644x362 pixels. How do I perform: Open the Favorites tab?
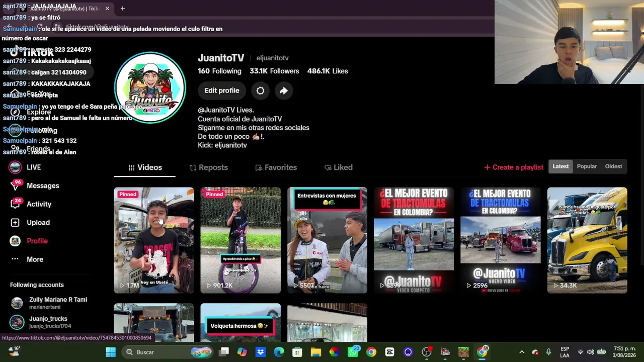pyautogui.click(x=276, y=167)
